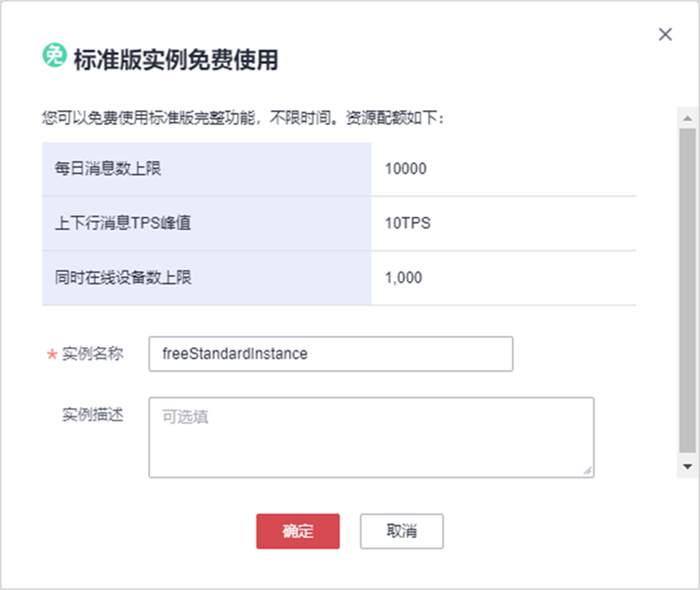The height and width of the screenshot is (590, 700).
Task: Select the 同时在线设备数上限 row label
Action: [120, 277]
